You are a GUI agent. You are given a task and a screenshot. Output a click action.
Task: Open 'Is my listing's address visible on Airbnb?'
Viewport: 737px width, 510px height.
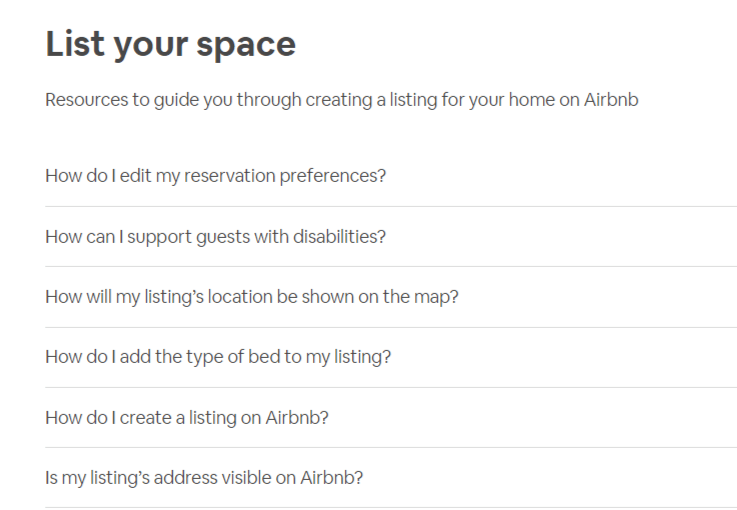coord(204,477)
